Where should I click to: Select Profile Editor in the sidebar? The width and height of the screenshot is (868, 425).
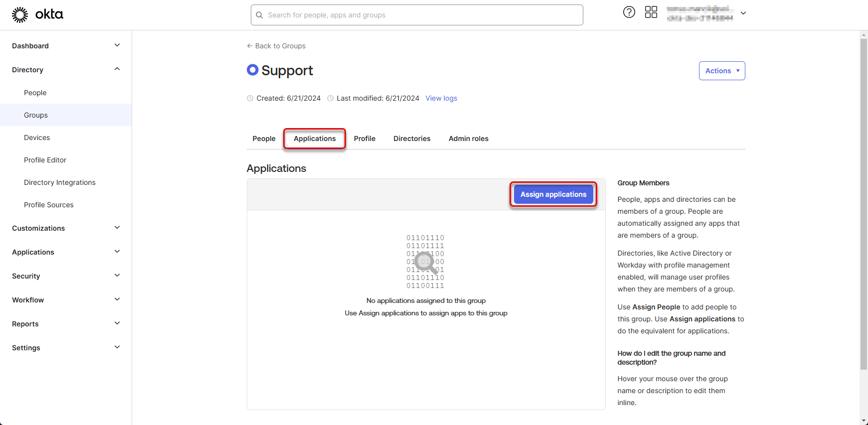click(45, 160)
